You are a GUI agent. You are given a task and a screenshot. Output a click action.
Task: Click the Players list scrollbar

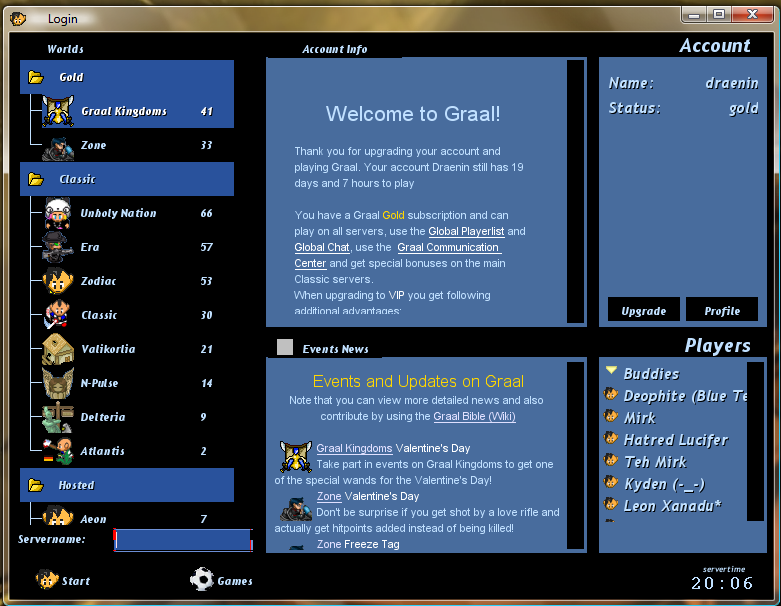click(755, 441)
